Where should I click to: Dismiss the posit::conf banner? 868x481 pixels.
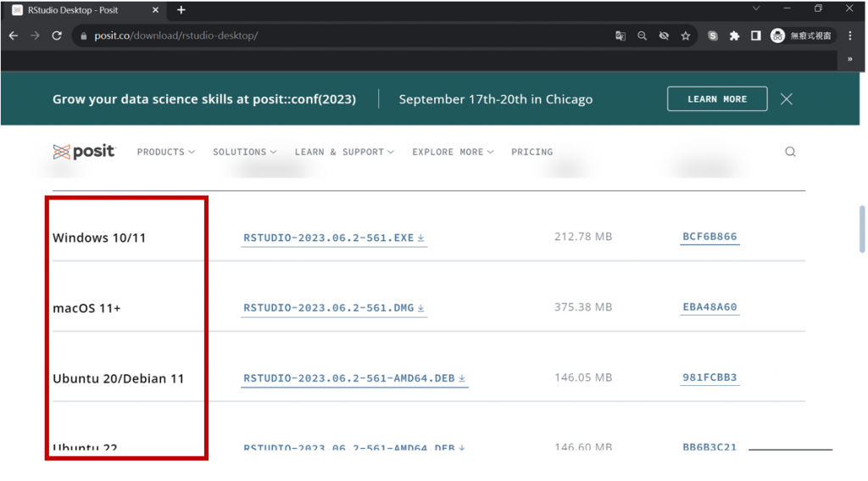click(x=786, y=98)
